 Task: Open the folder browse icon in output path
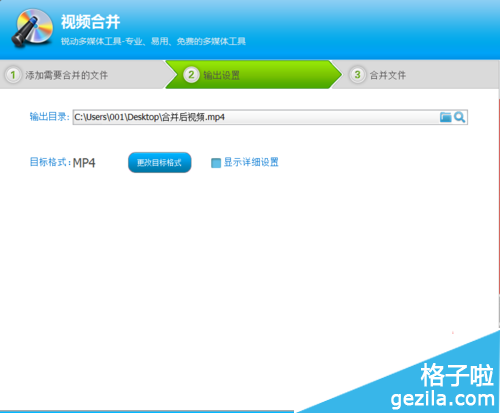click(445, 117)
